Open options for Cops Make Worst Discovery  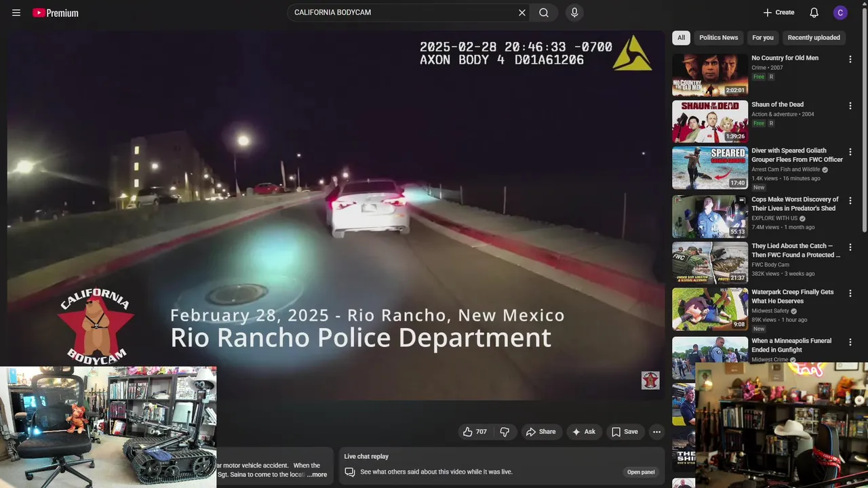(850, 201)
